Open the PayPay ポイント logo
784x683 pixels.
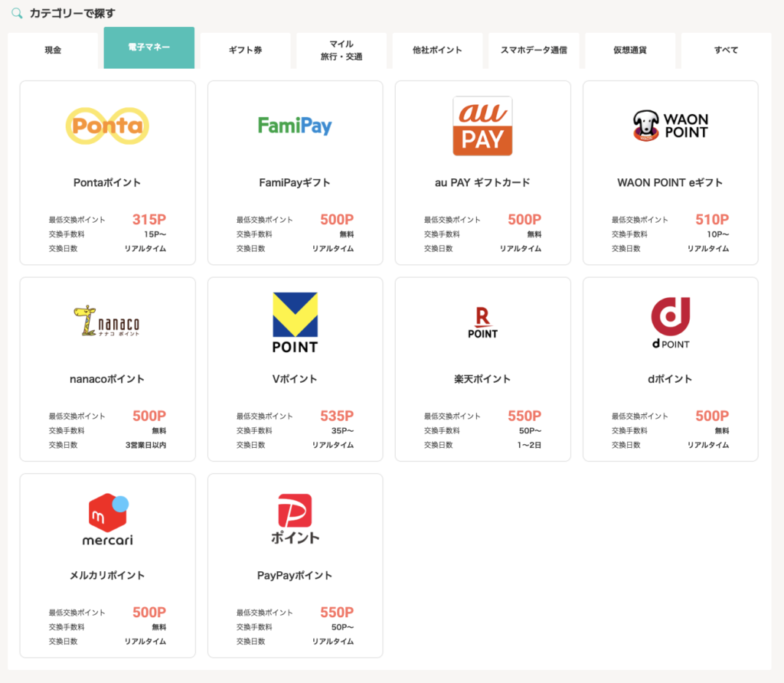(x=295, y=519)
